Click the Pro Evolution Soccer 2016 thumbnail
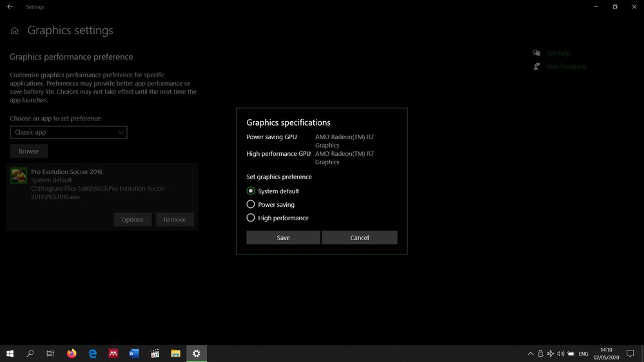Viewport: 644px width, 362px height. point(19,176)
